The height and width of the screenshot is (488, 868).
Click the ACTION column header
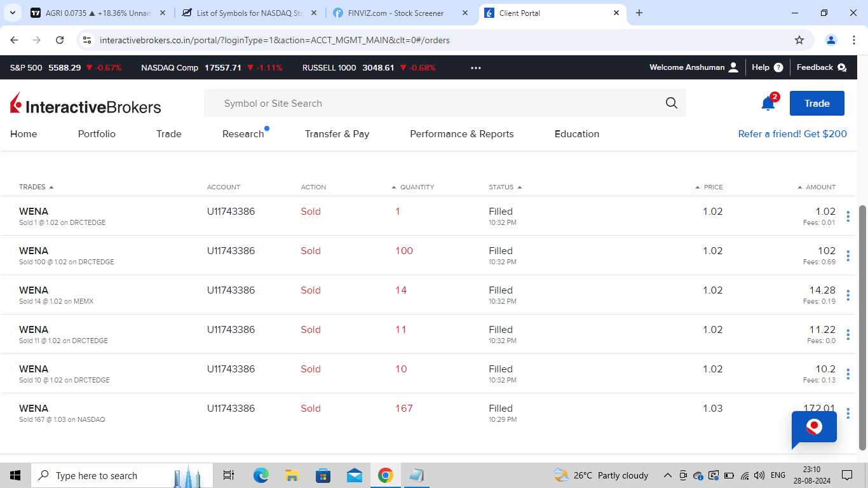(313, 187)
